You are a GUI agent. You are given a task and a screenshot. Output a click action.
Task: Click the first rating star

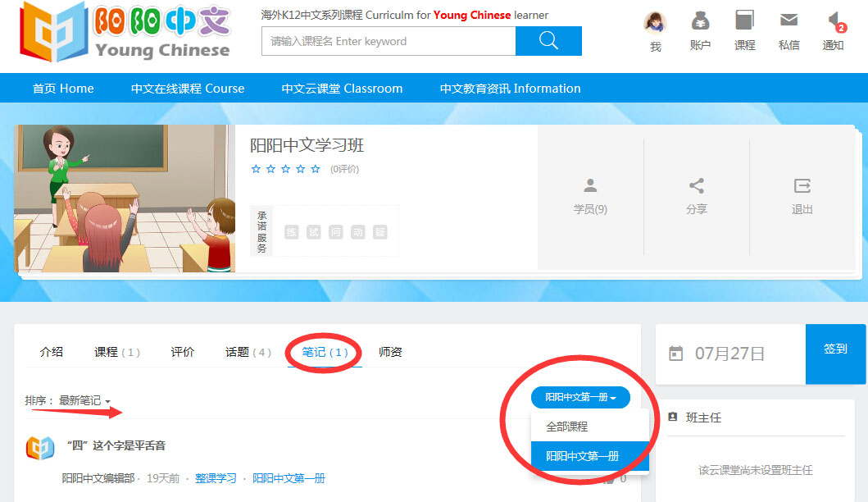pyautogui.click(x=256, y=169)
